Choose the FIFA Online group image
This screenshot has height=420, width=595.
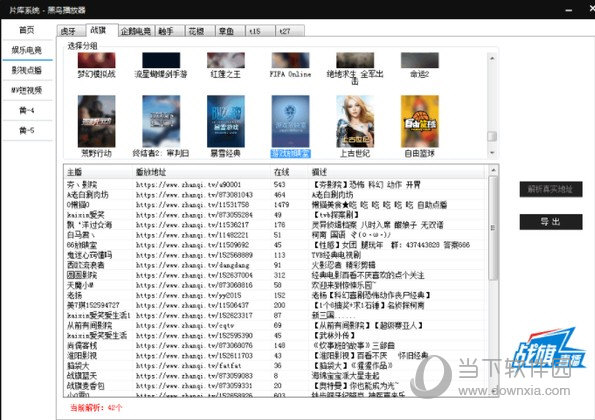(290, 60)
